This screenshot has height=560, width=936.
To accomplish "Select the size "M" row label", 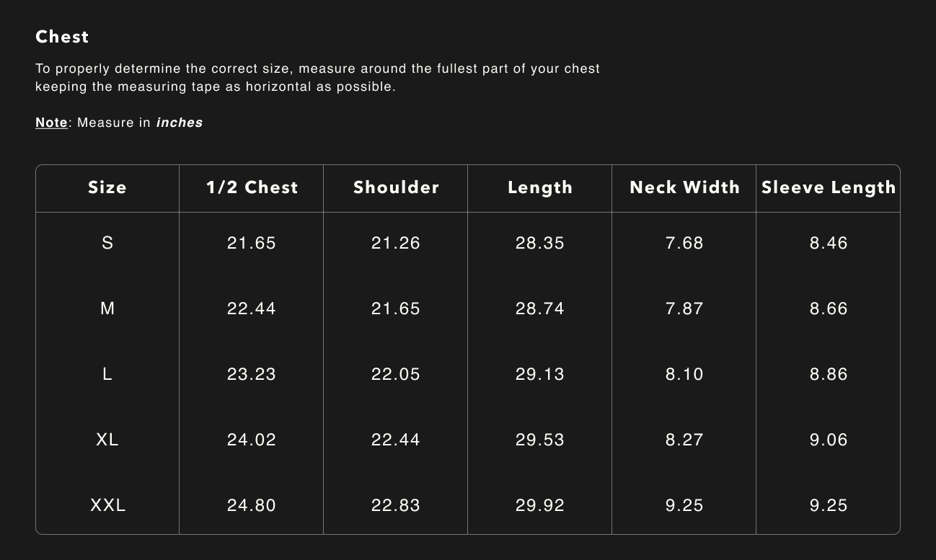I will click(x=107, y=308).
